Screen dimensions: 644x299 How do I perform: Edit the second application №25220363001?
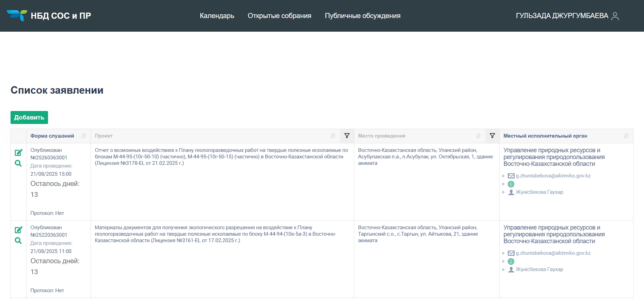tap(18, 230)
